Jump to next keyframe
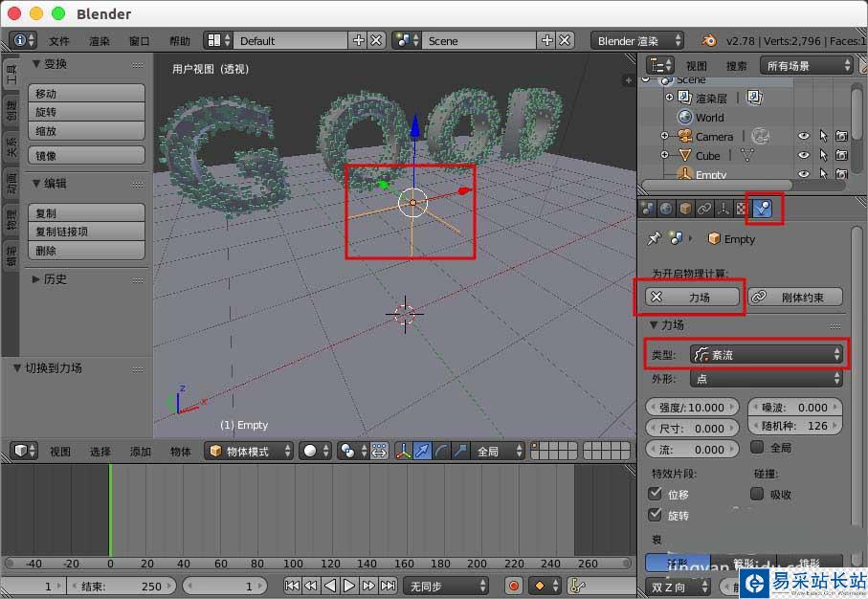Image resolution: width=868 pixels, height=599 pixels. click(x=368, y=586)
